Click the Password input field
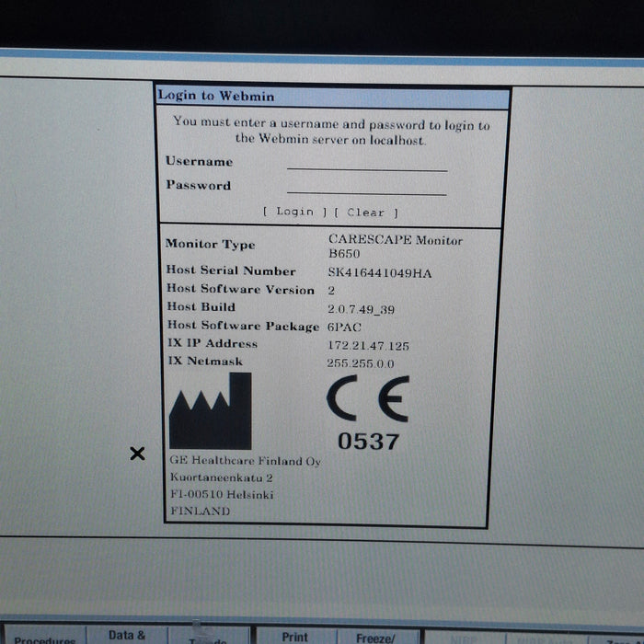 tap(367, 187)
